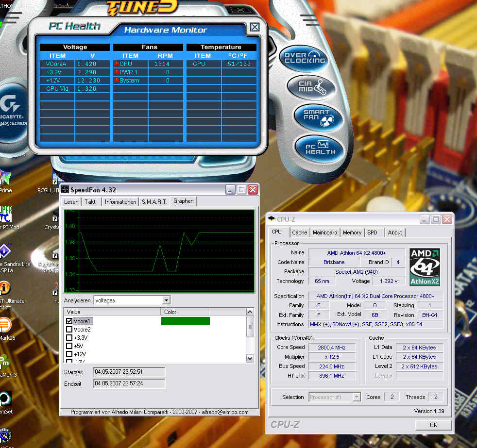Close the SpeedFan window
Screen dimensions: 477x448
tap(253, 190)
